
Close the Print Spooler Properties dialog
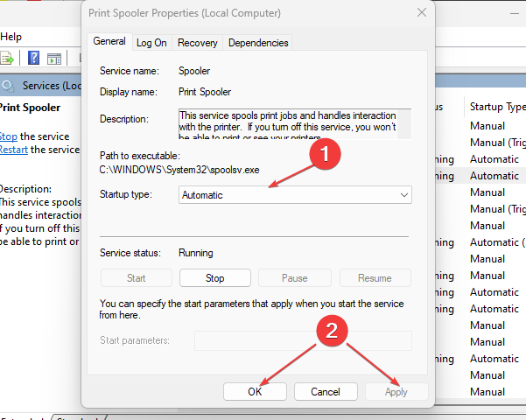(422, 13)
